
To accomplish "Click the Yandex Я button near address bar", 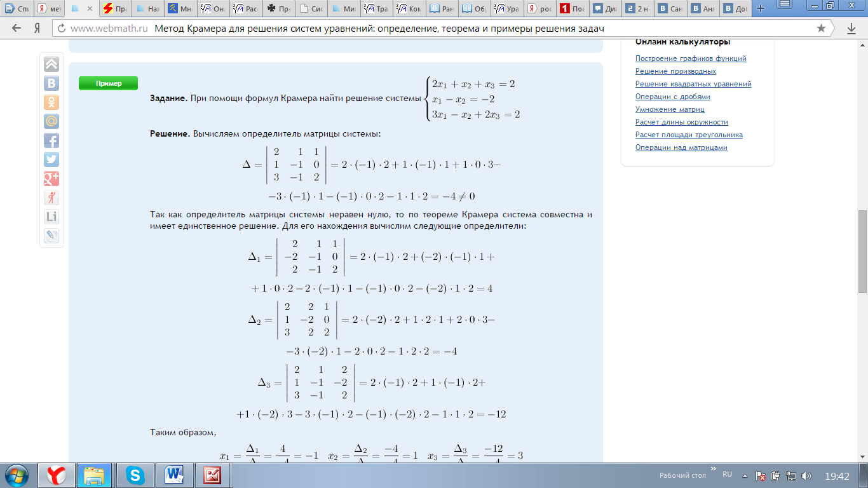I will point(37,29).
